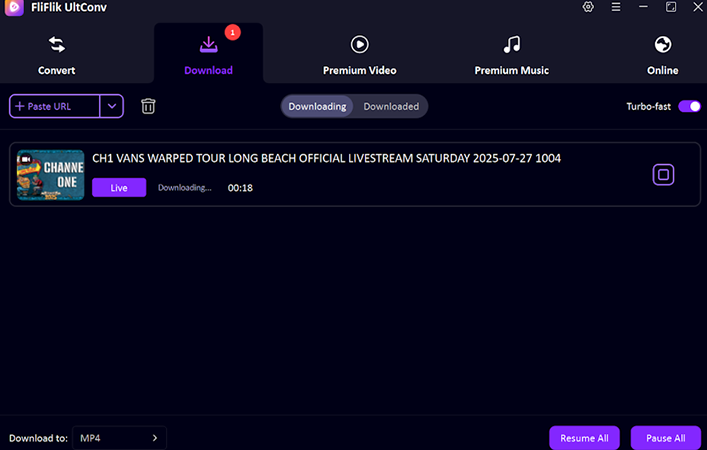Click the 00:18 elapsed time
This screenshot has width=707, height=450.
[x=240, y=188]
